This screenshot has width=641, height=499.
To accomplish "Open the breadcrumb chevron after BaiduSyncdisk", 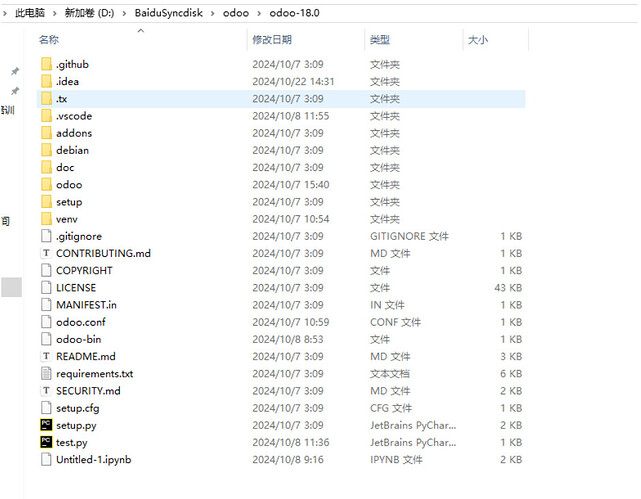I will pos(213,13).
